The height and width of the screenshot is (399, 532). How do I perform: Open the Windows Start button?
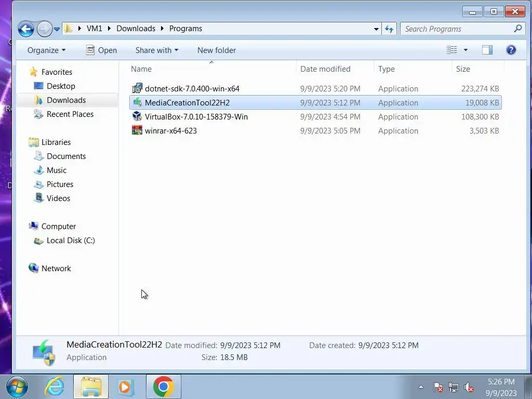[x=17, y=387]
